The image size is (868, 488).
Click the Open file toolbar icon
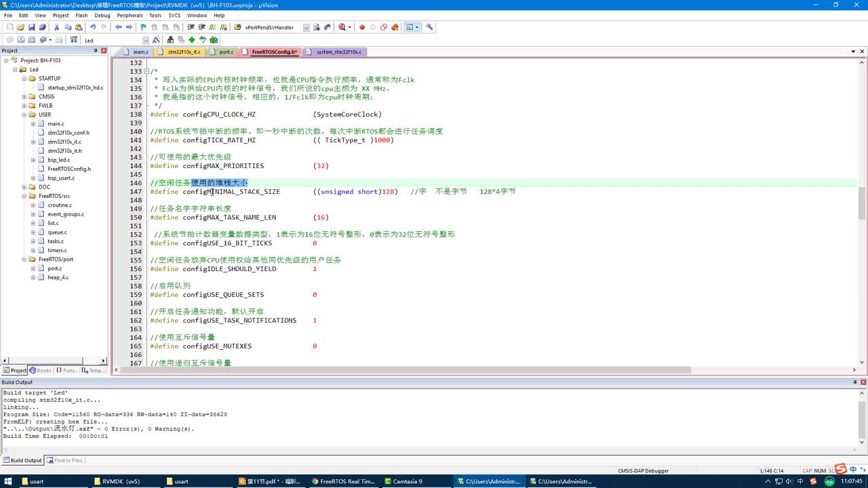20,27
